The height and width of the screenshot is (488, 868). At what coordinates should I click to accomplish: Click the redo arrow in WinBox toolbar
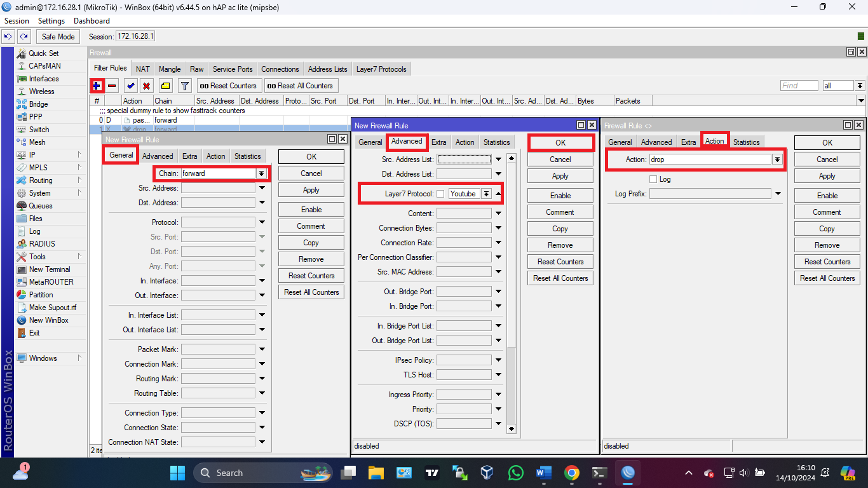coord(24,36)
